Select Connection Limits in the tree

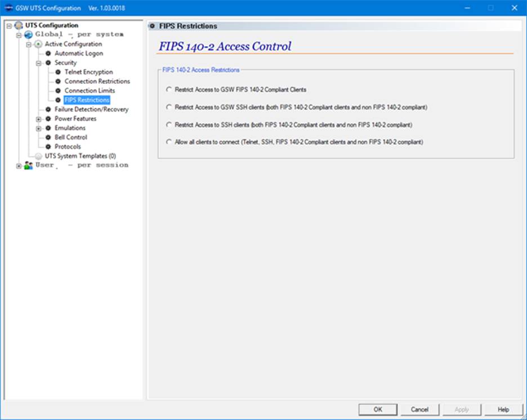point(90,91)
